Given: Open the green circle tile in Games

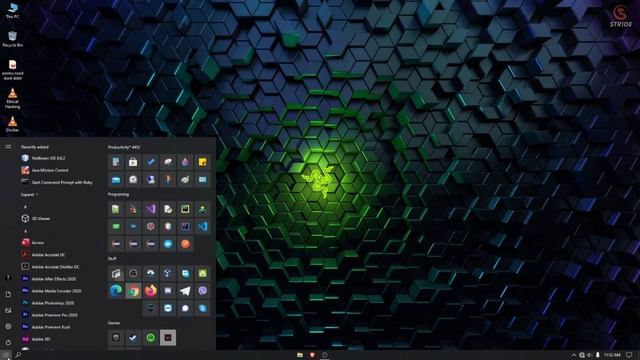Looking at the screenshot, I should 151,338.
